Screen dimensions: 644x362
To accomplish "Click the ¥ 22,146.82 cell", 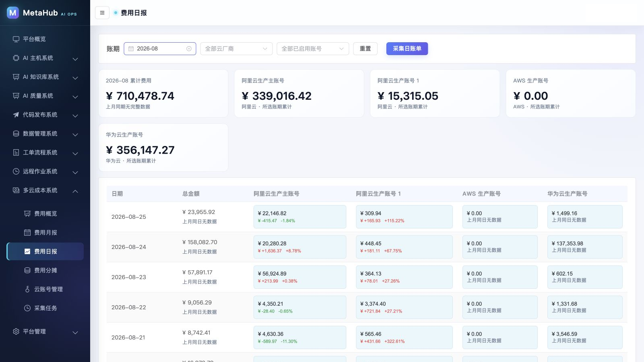I will point(300,217).
